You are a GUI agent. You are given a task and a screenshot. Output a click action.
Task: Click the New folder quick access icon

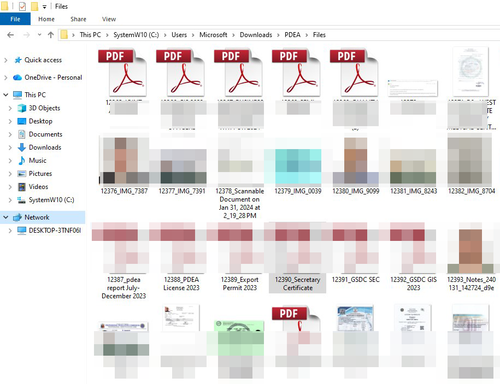34,6
